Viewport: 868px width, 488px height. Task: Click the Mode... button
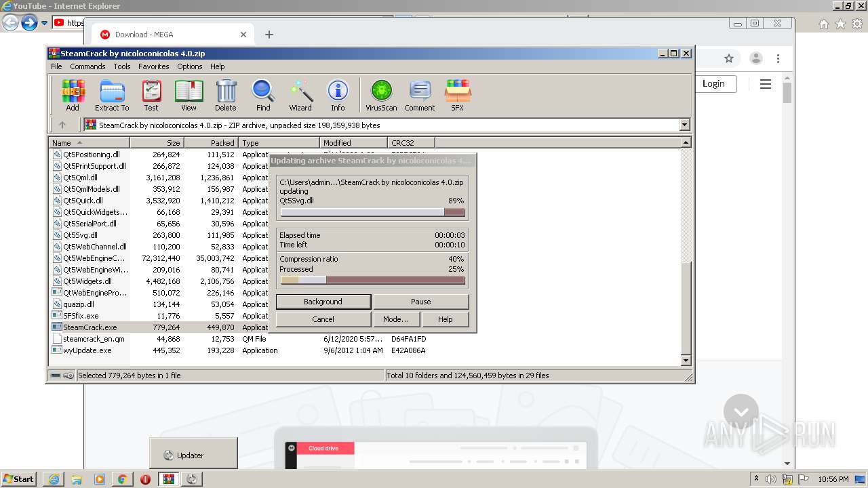[396, 319]
